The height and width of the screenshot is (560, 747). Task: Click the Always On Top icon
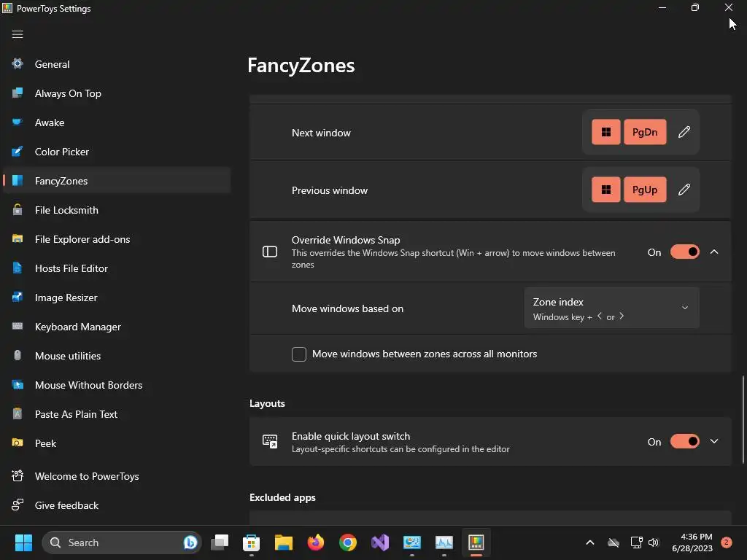point(18,93)
